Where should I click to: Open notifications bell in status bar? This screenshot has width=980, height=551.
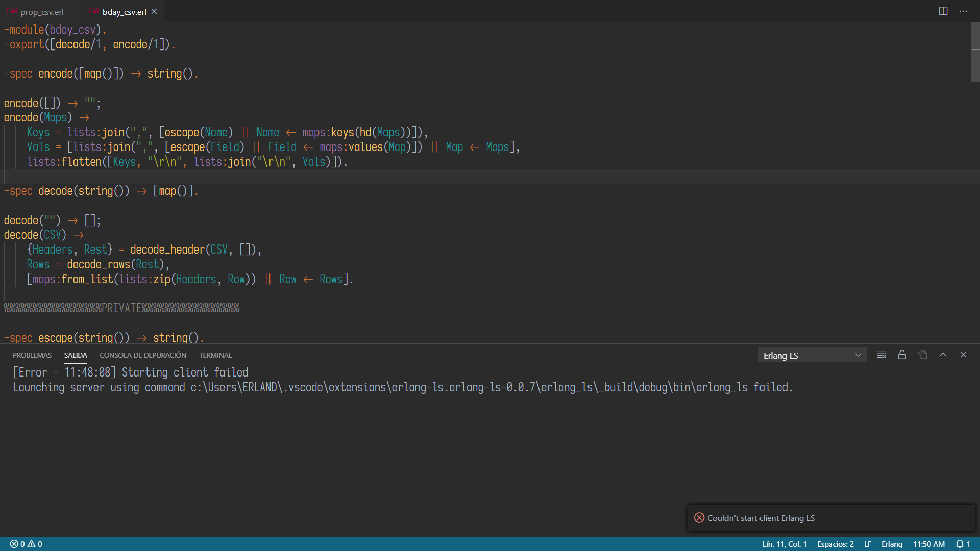[962, 544]
